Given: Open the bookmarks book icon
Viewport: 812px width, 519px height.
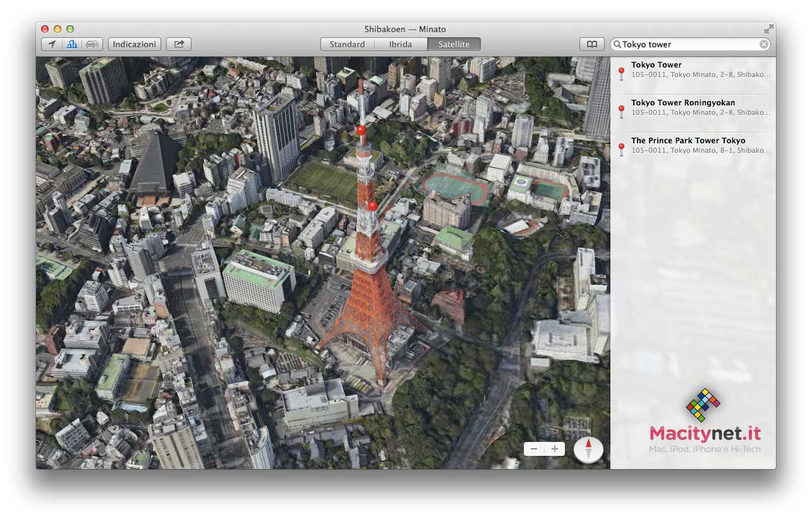Looking at the screenshot, I should [x=591, y=44].
